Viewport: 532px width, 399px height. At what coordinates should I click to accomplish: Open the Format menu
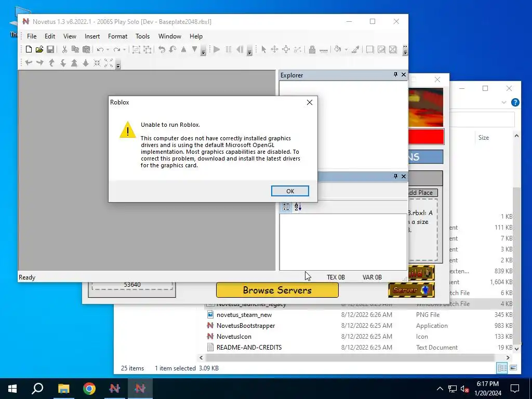[x=117, y=36]
